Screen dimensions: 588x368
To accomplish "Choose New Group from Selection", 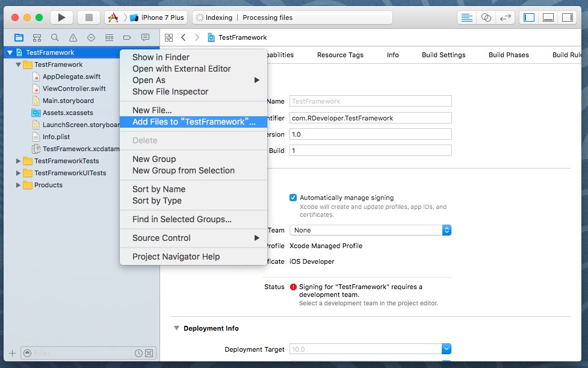I will pos(194,170).
